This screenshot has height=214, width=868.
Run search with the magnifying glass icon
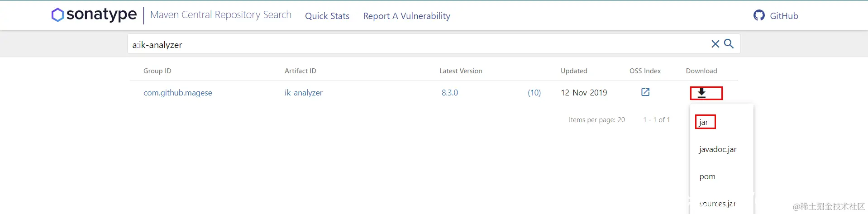tap(729, 44)
